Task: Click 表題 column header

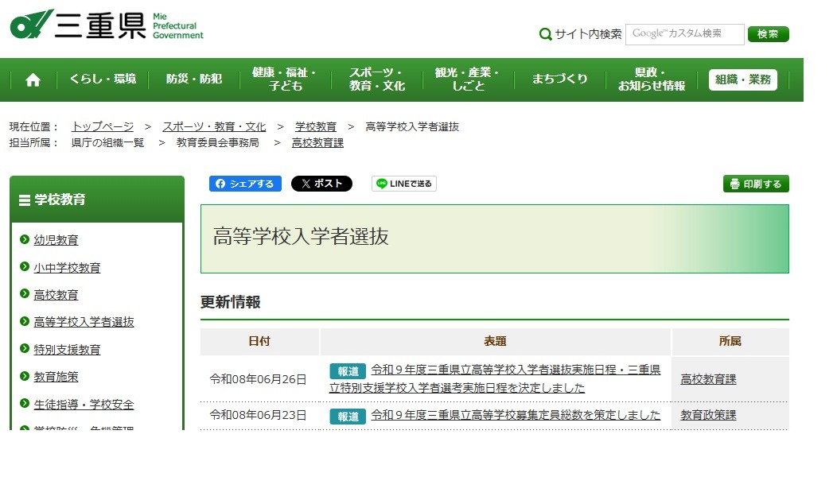Action: (x=495, y=341)
